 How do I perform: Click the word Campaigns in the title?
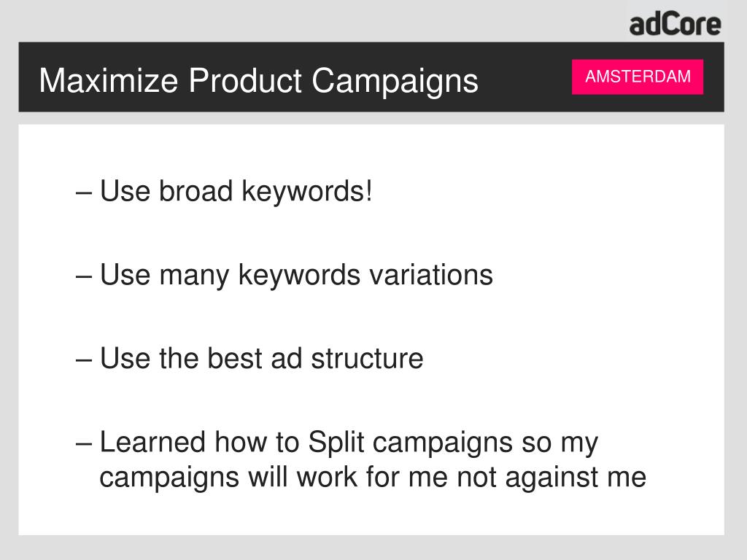coord(395,81)
